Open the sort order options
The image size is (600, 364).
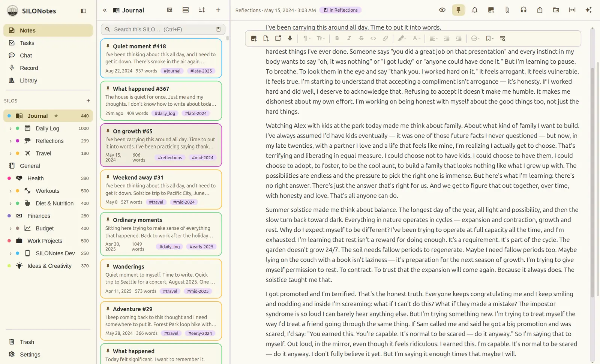[202, 10]
